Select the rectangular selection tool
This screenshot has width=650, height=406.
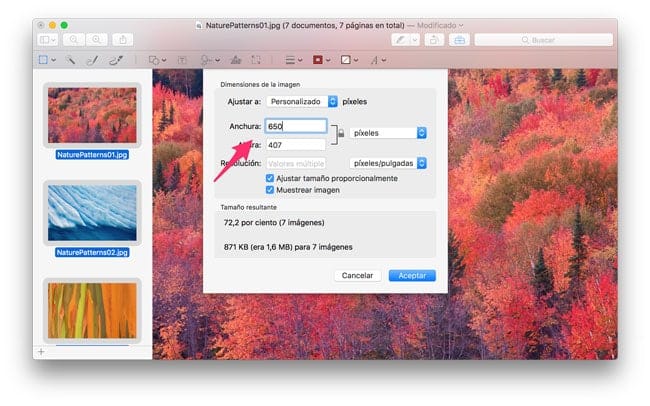(x=43, y=60)
